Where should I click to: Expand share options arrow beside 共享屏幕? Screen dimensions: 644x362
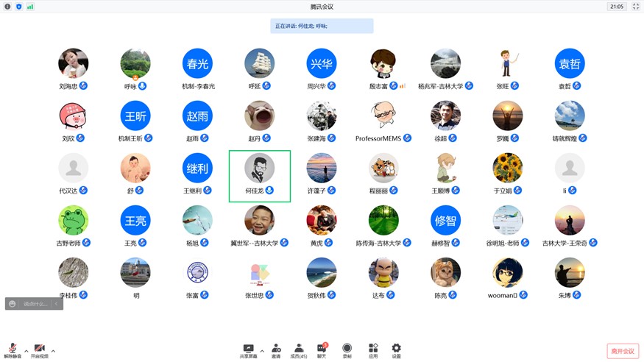click(x=262, y=351)
